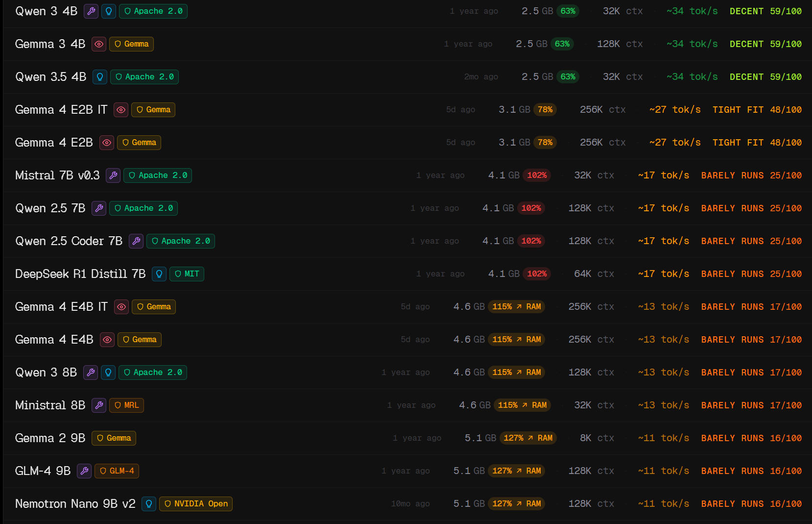Click "2mo ago" on the Qwen 3.5 4B row

(481, 77)
